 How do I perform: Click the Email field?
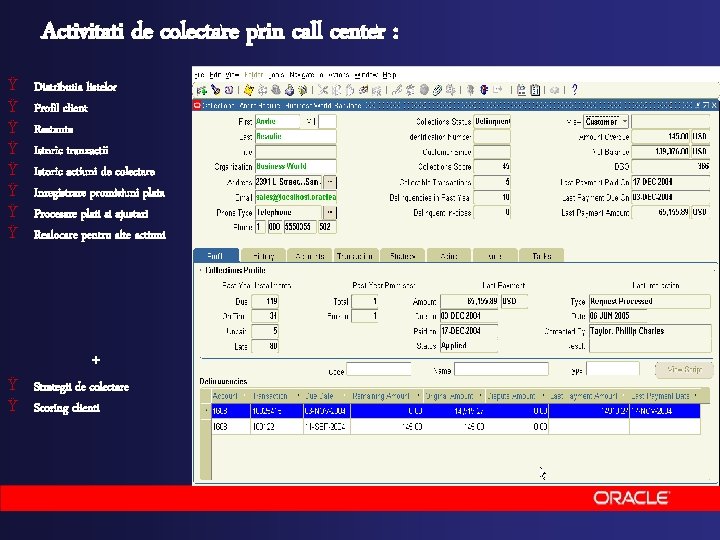pos(296,197)
